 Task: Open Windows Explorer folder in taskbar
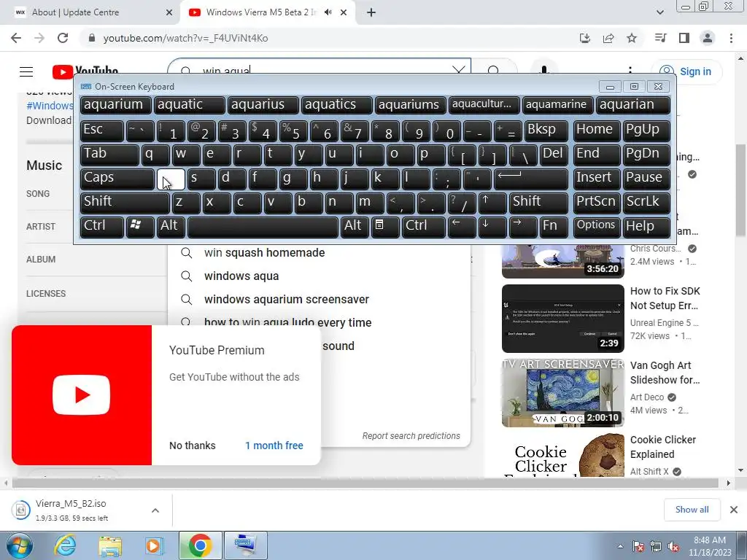110,545
